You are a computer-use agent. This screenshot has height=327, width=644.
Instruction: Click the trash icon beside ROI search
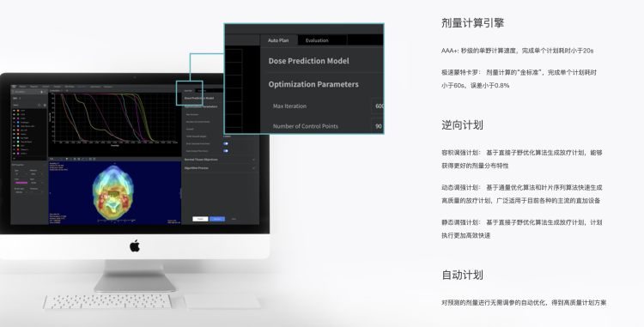click(x=45, y=105)
